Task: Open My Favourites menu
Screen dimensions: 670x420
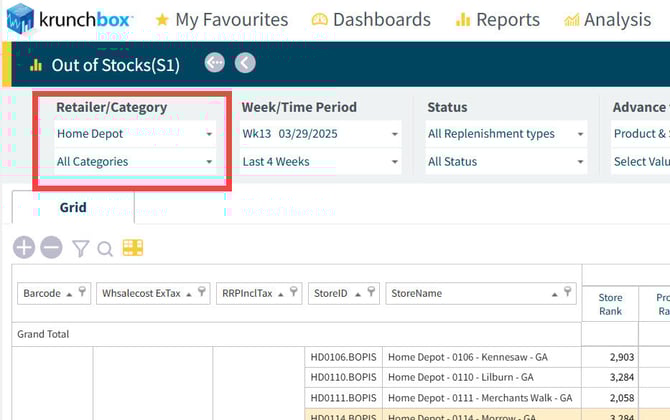Action: [222, 20]
